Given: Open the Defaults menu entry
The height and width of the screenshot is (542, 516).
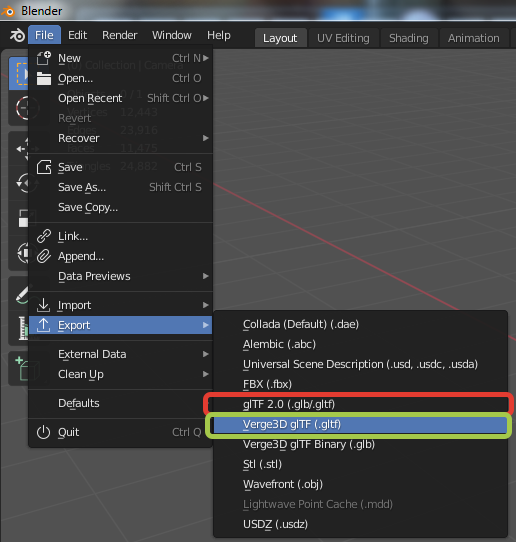Looking at the screenshot, I should coord(120,403).
